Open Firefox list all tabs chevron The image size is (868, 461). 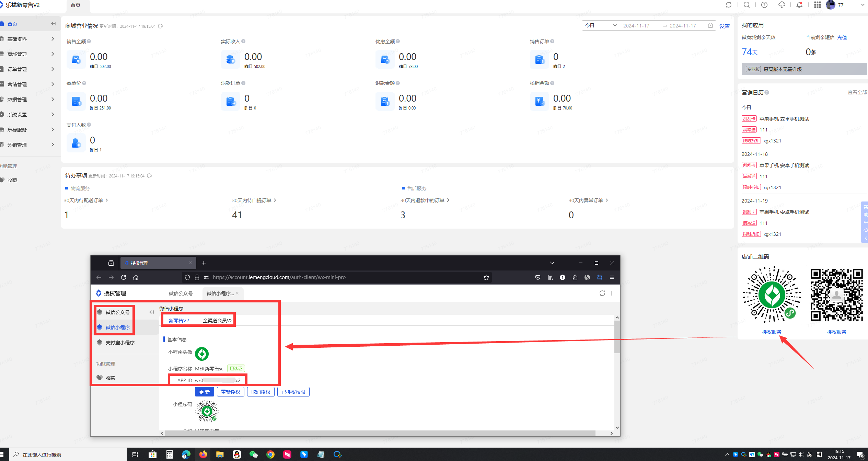[x=552, y=263]
